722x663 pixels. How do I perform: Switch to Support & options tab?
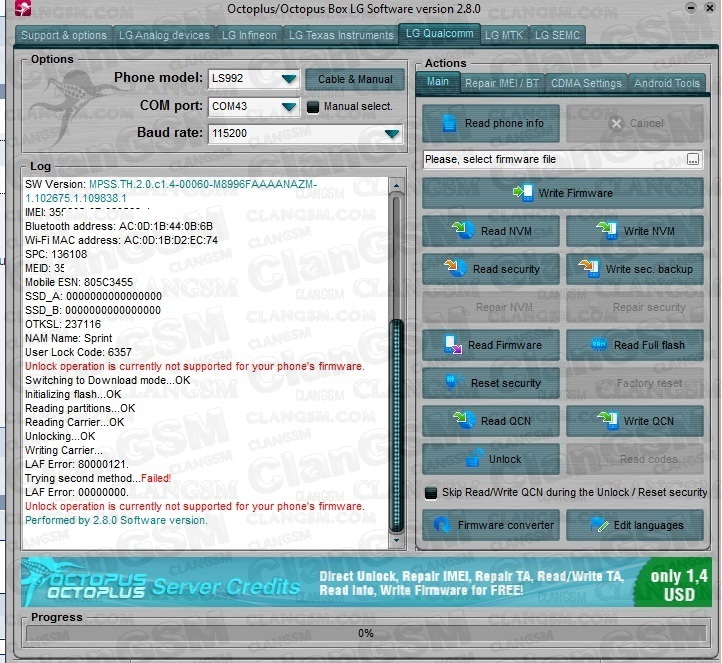click(64, 35)
